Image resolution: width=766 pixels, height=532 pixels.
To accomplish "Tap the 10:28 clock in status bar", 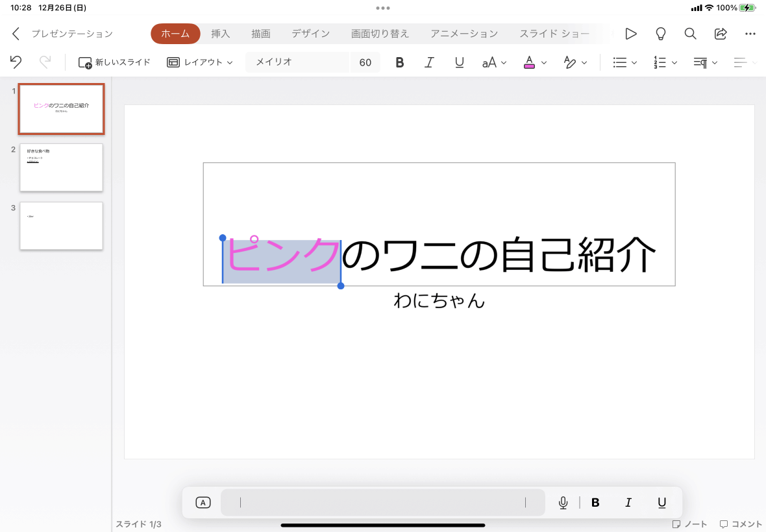I will coord(21,8).
